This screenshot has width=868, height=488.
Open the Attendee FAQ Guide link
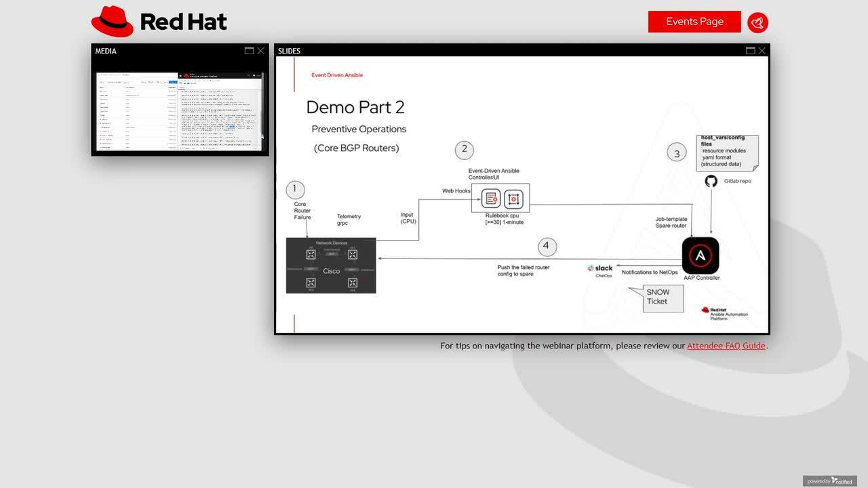(726, 346)
